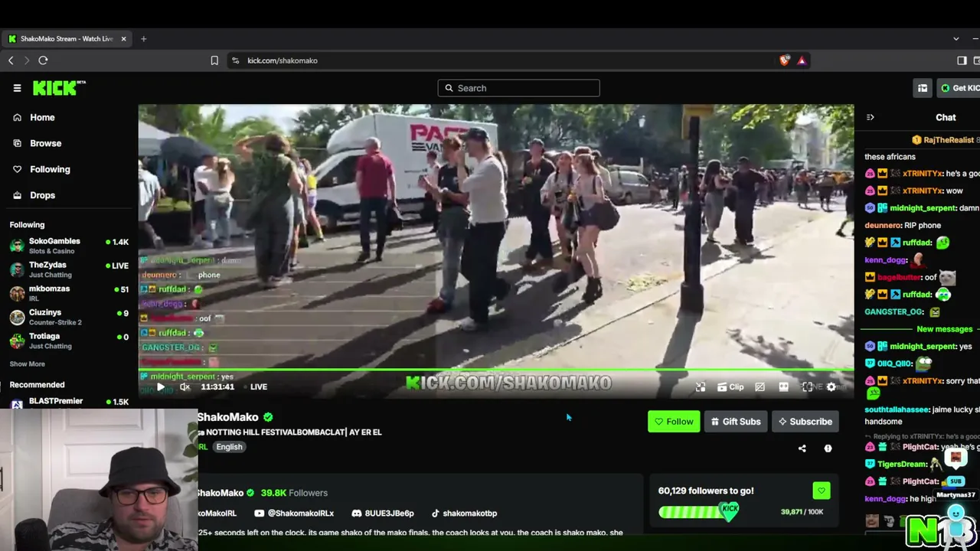Open the 8UUE3JBe6p Discord link
Viewport: 980px width, 551px height.
point(383,514)
